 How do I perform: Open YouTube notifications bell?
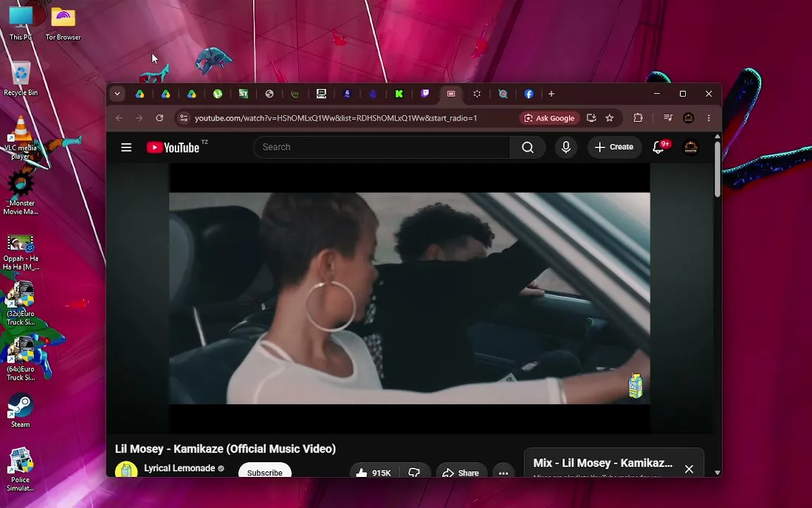[x=658, y=147]
